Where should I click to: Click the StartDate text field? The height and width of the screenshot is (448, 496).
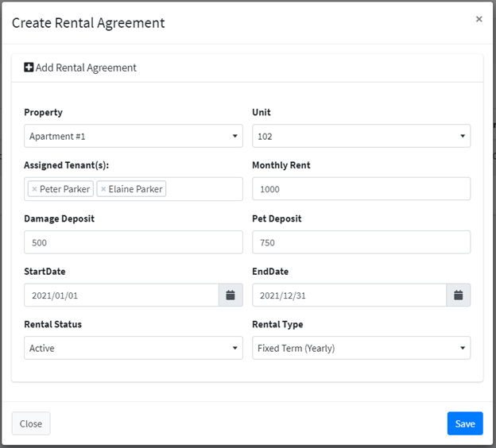(x=122, y=295)
